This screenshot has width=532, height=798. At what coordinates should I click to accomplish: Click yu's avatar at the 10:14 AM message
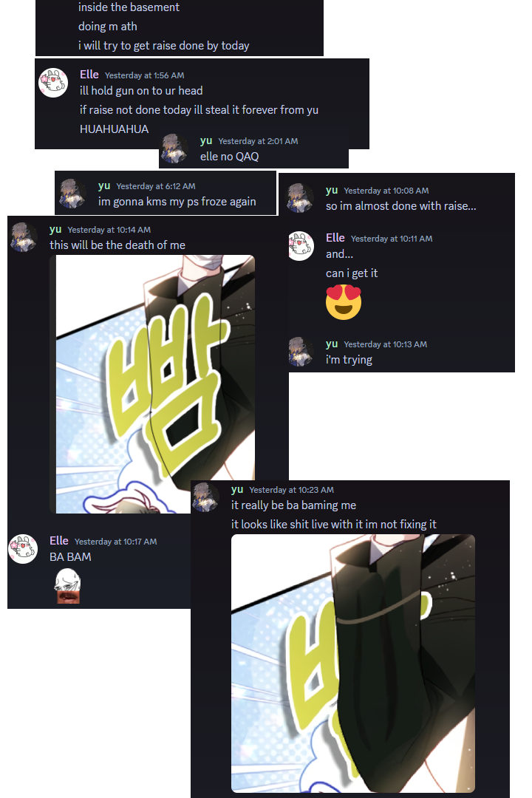[24, 237]
